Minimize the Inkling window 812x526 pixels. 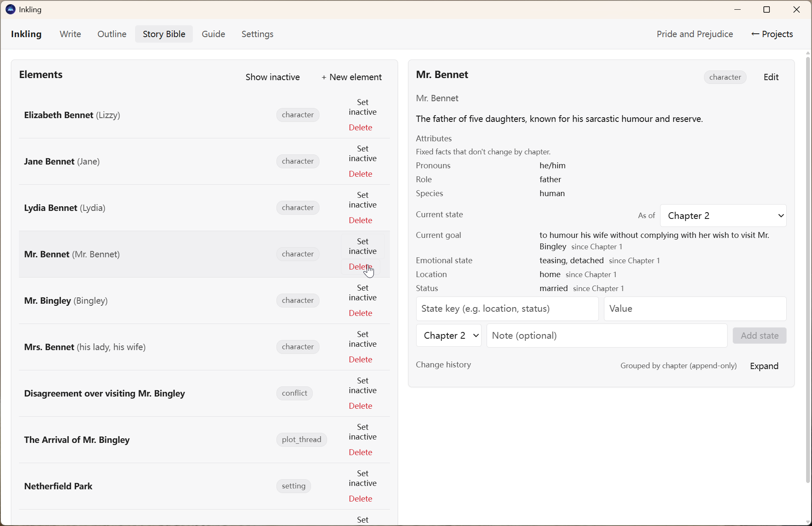[738, 10]
